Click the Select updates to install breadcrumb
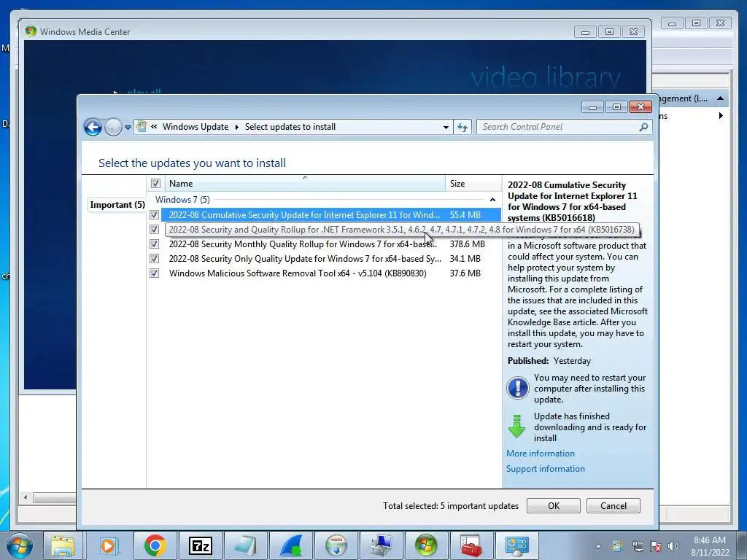 (x=290, y=127)
